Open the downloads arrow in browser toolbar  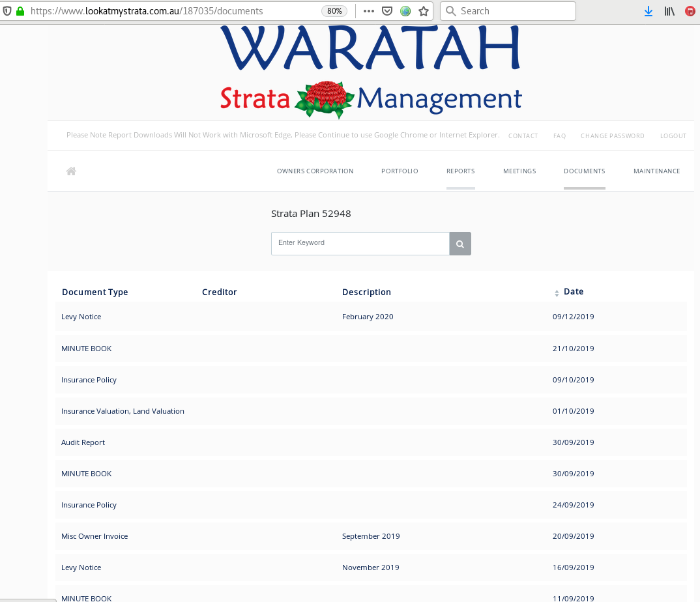(649, 11)
